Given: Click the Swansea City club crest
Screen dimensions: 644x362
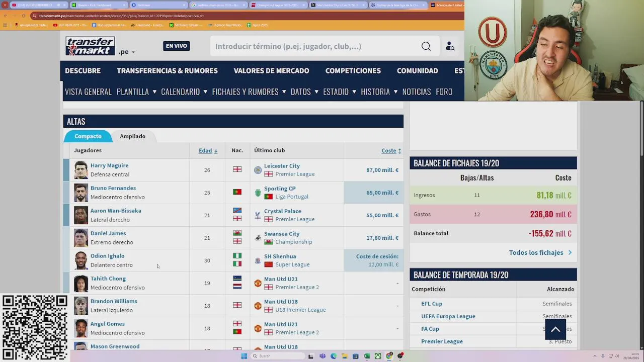Looking at the screenshot, I should (258, 238).
